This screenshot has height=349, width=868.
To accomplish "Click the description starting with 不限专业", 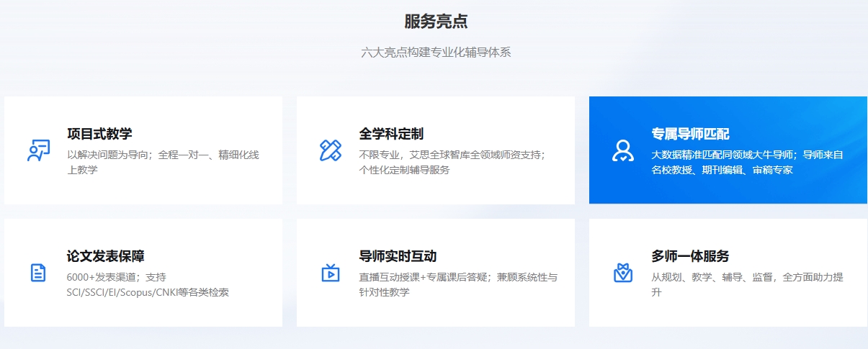I will coord(452,163).
